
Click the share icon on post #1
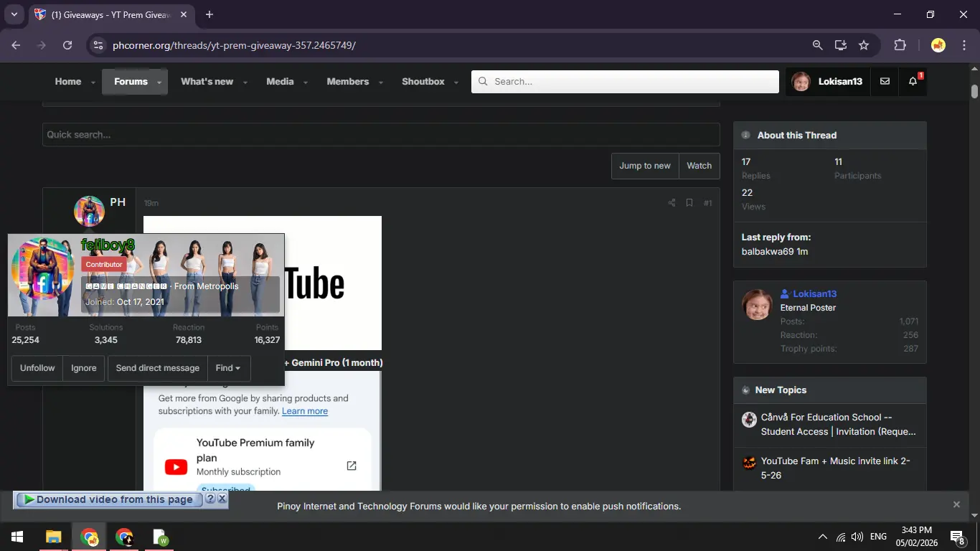click(672, 203)
